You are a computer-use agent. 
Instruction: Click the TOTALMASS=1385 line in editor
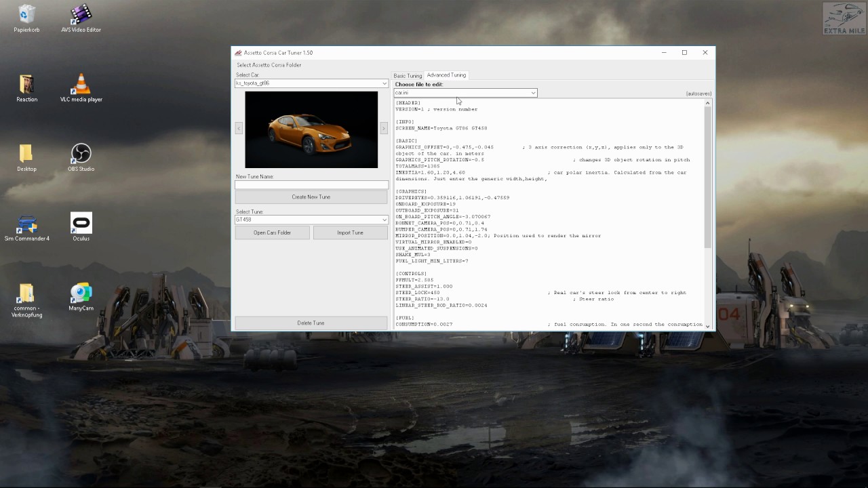tap(418, 166)
